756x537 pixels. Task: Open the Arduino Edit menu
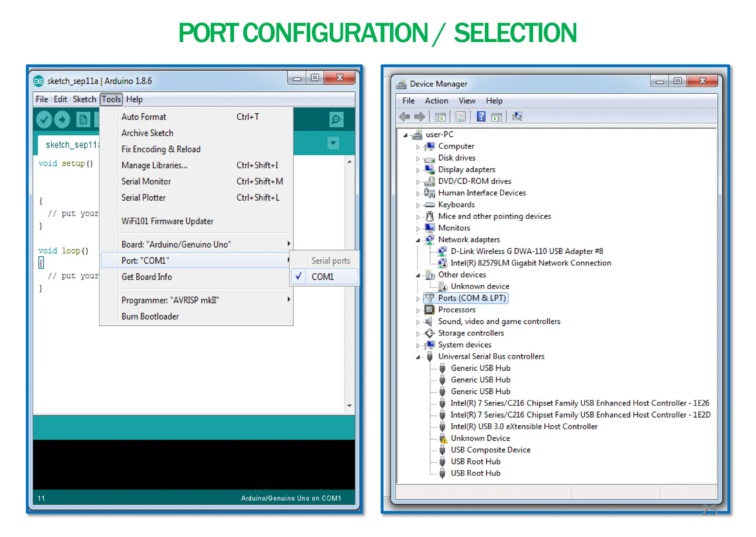point(60,99)
